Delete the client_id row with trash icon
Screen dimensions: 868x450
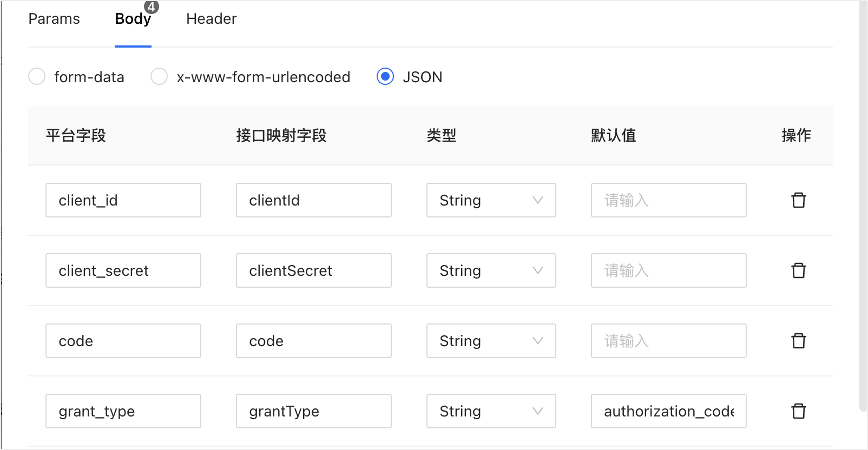(798, 200)
